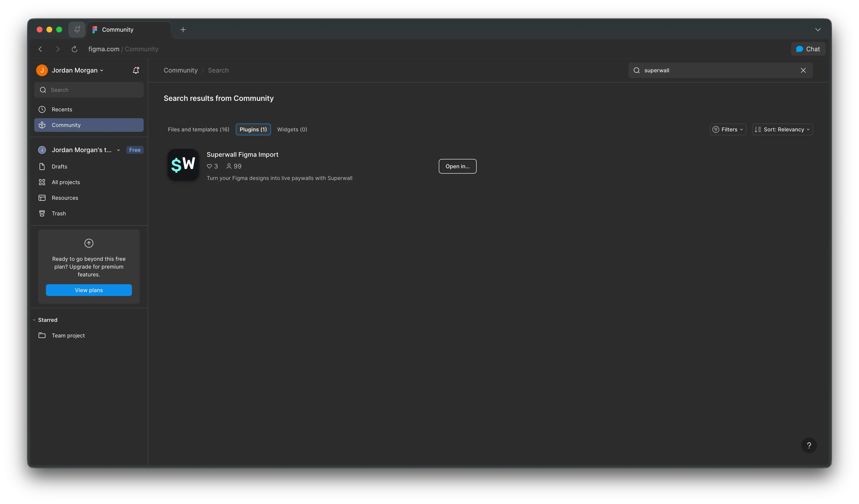Click the forward navigation arrow

pos(58,49)
